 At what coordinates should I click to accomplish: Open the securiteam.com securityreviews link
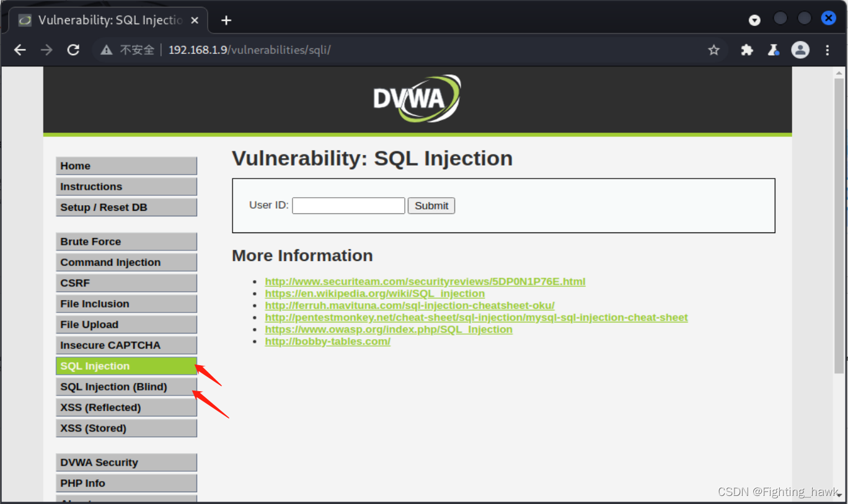pyautogui.click(x=425, y=281)
